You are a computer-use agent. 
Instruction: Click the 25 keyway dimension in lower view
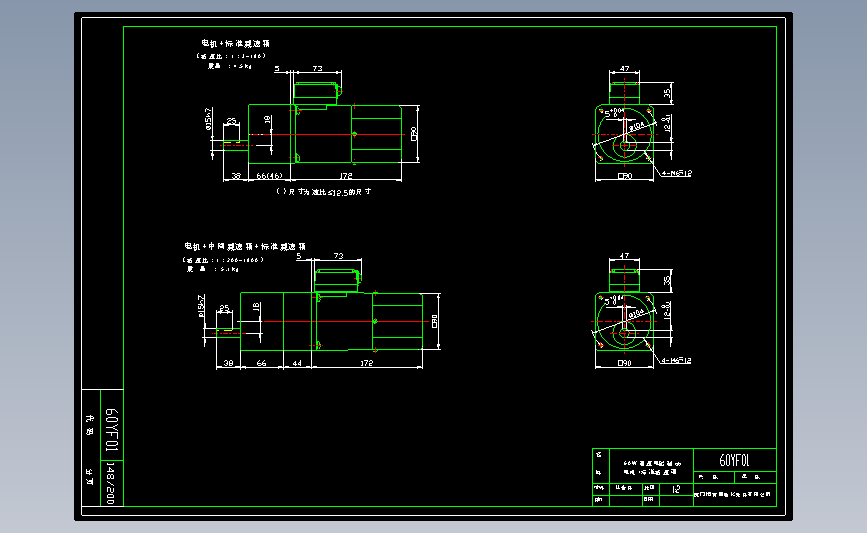click(x=224, y=308)
